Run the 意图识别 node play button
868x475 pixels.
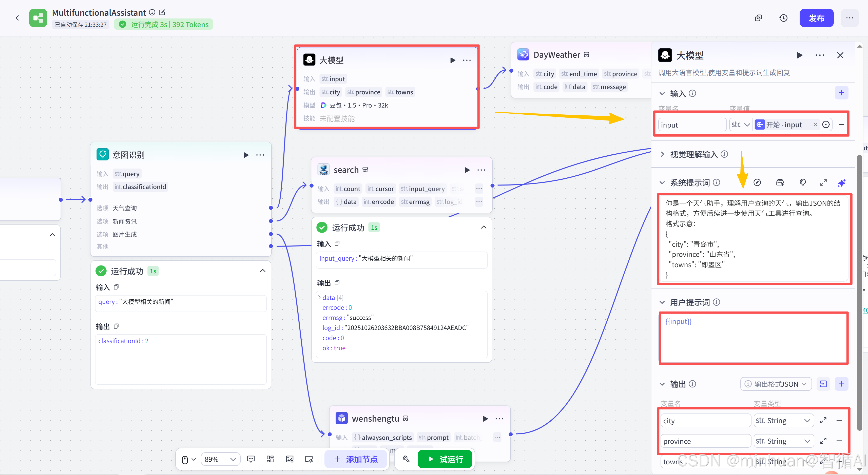(x=246, y=155)
